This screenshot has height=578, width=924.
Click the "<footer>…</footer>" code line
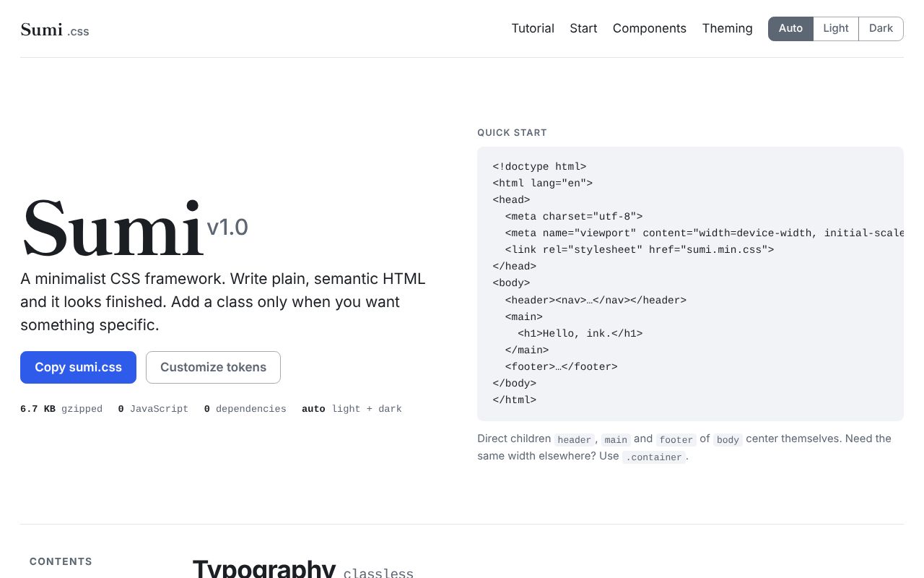[562, 366]
